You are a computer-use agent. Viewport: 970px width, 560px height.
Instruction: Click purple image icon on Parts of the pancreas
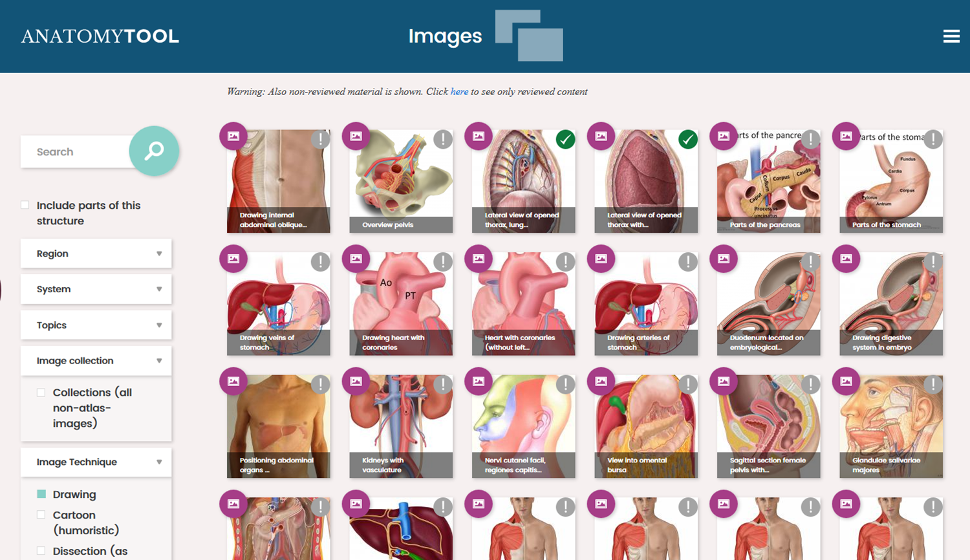click(724, 136)
